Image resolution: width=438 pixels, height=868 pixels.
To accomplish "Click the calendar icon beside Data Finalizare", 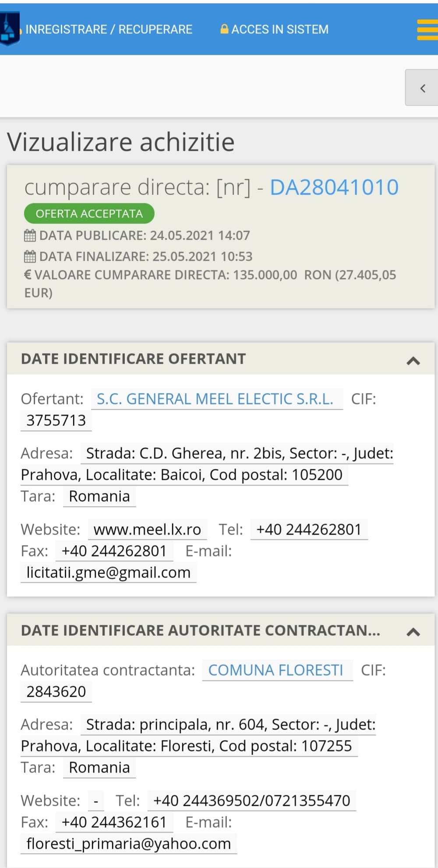I will [x=30, y=256].
